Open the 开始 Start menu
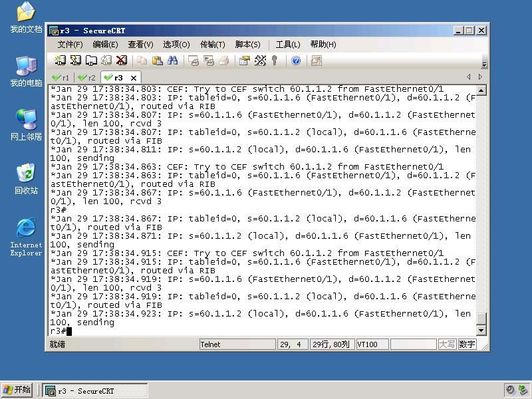 [x=17, y=390]
